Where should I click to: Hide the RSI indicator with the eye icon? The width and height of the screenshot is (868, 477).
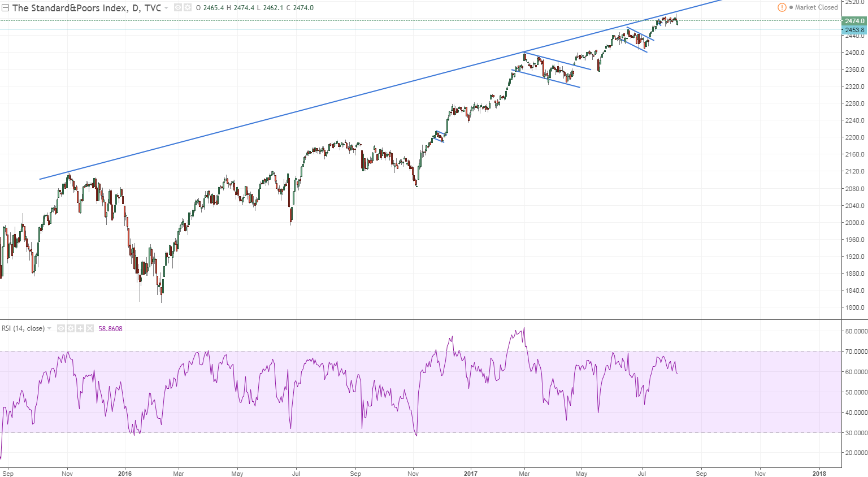point(61,328)
